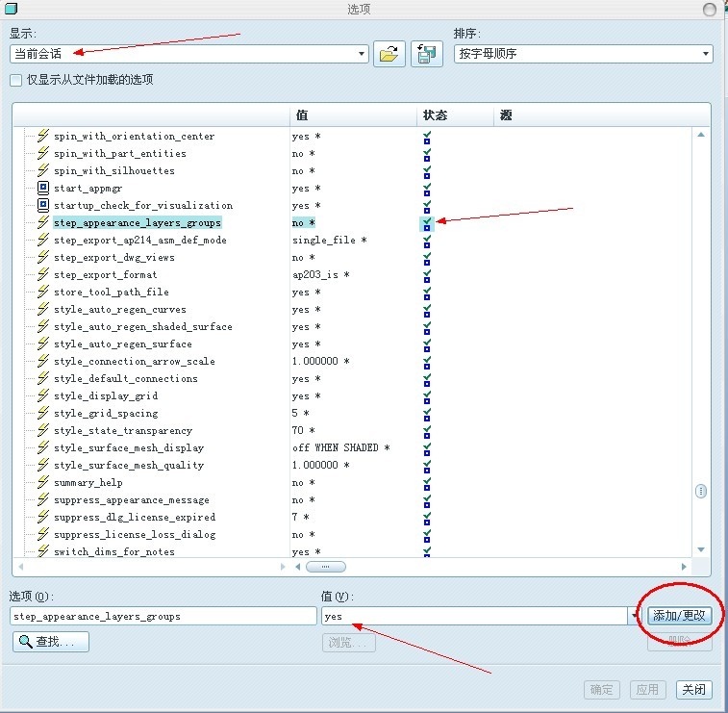This screenshot has height=713, width=728.
Task: Click lightning icon beside style_auto_regen_curves
Action: (x=43, y=309)
